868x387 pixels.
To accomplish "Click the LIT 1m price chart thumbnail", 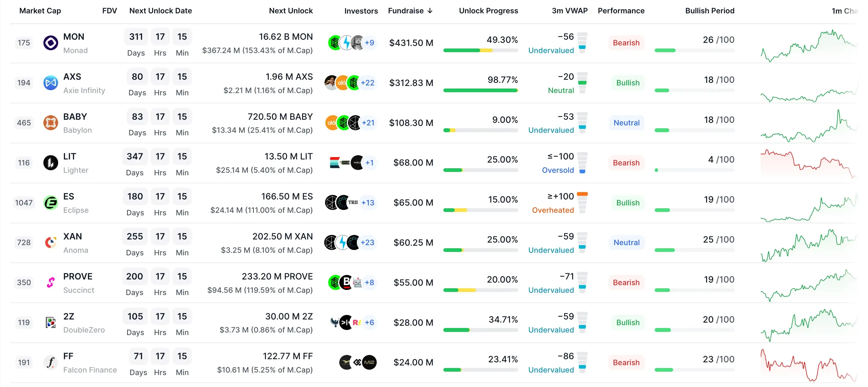I will (x=808, y=163).
